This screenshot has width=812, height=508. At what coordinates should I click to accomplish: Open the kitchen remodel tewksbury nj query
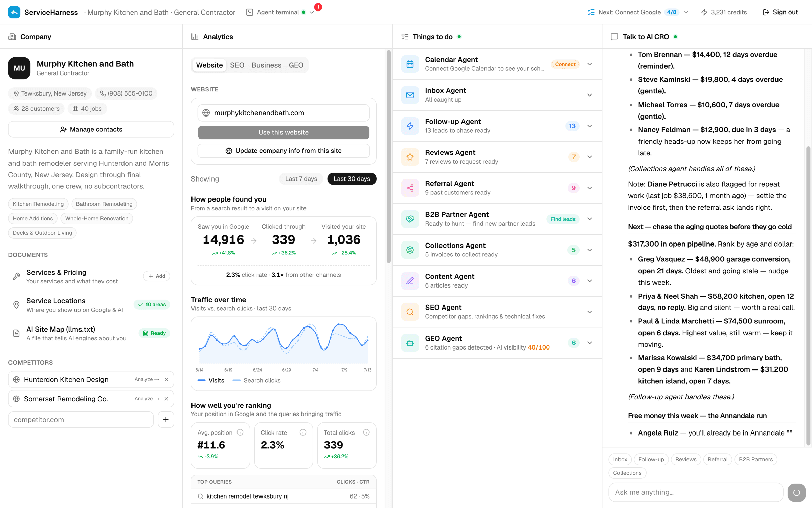point(284,496)
